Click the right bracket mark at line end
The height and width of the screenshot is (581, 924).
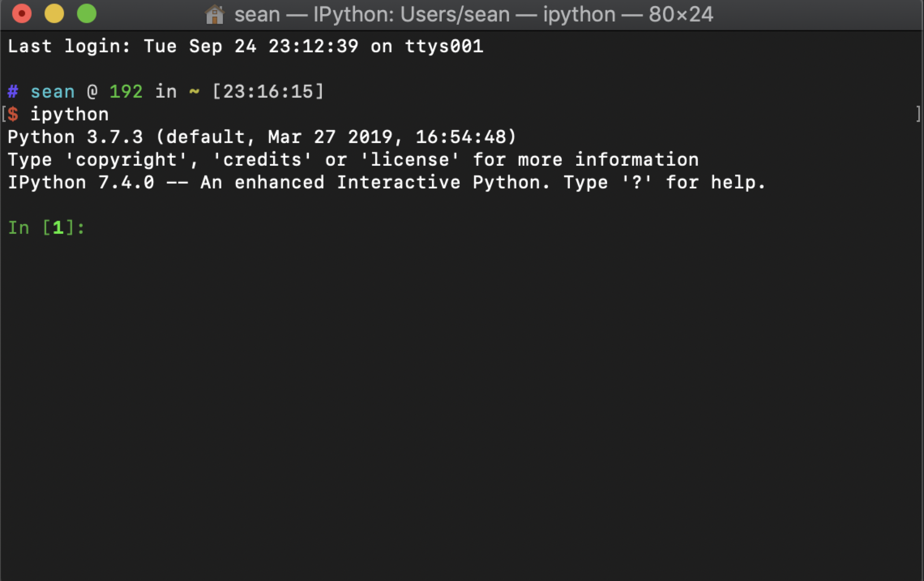click(918, 114)
